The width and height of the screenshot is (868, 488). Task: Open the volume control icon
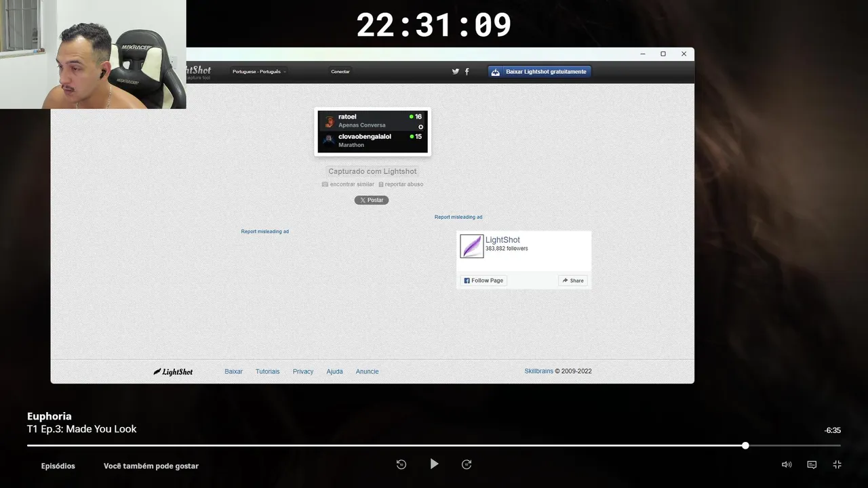click(x=787, y=464)
